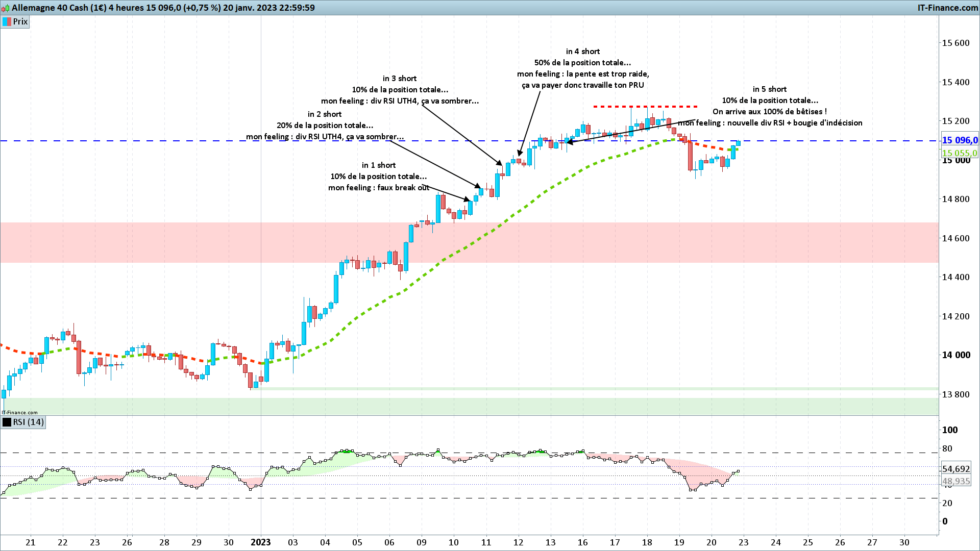Click the IT-Finance.com watermark above the RSI panel

click(19, 412)
